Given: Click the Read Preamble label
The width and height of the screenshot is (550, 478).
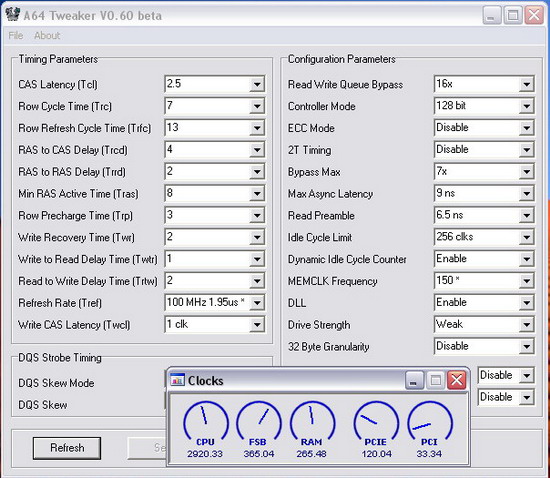Looking at the screenshot, I should point(321,216).
